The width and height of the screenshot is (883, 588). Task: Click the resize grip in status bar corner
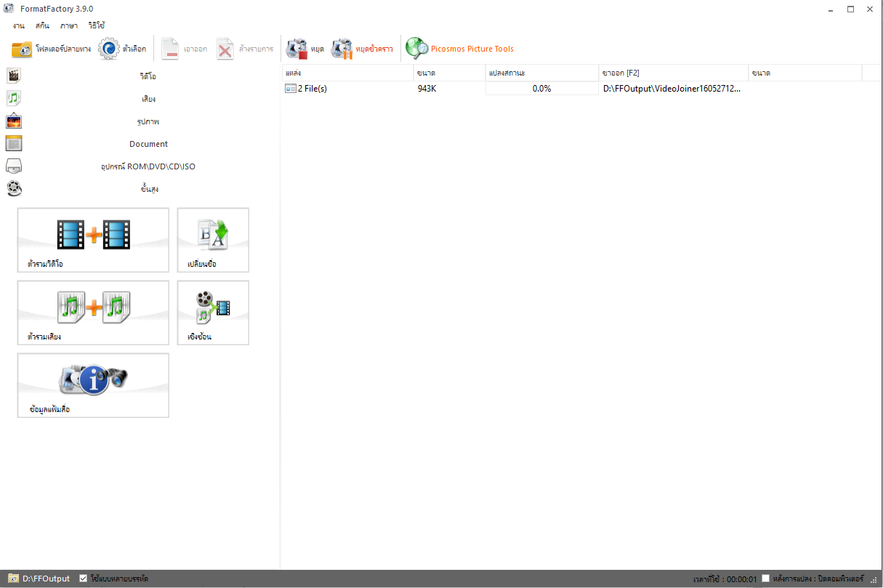point(876,580)
